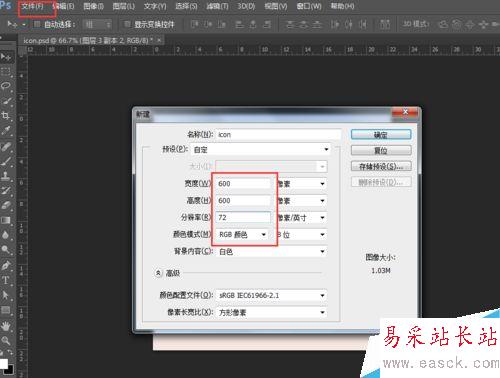
Task: Click the 分辨率 field showing 72
Action: [x=243, y=218]
